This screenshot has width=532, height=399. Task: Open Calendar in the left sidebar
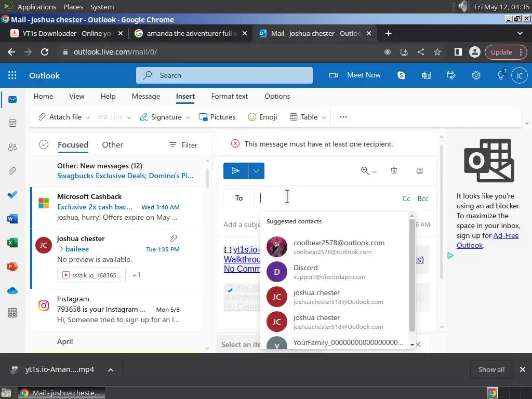coord(12,123)
